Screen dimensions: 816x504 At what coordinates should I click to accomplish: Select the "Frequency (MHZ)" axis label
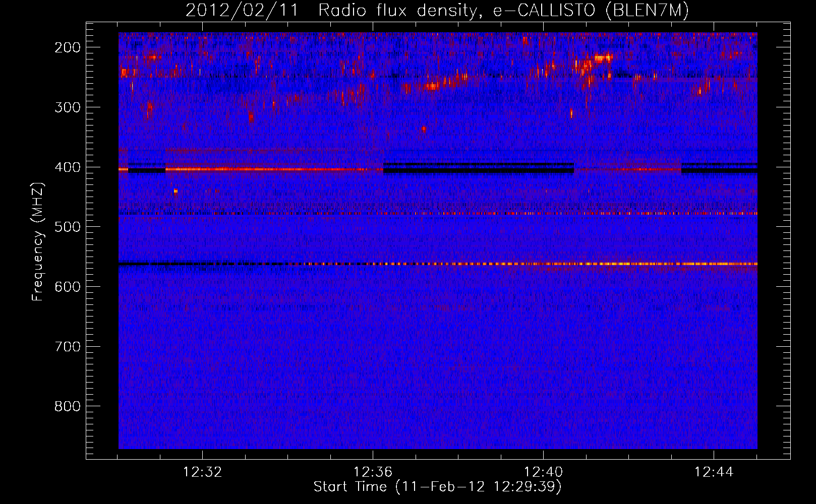[38, 242]
